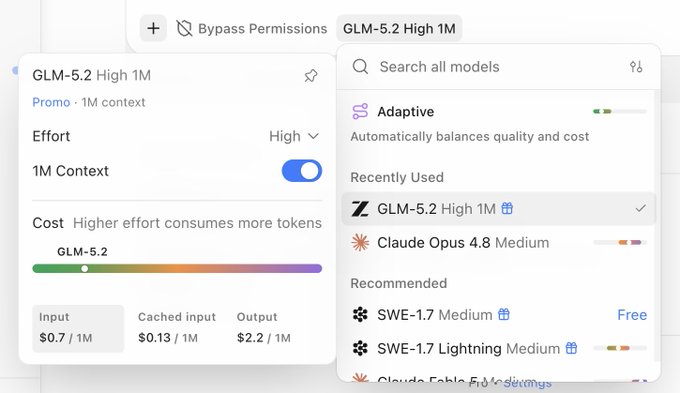Click the checkmark on GLM-5.2 row
This screenshot has height=393, width=680.
point(640,209)
